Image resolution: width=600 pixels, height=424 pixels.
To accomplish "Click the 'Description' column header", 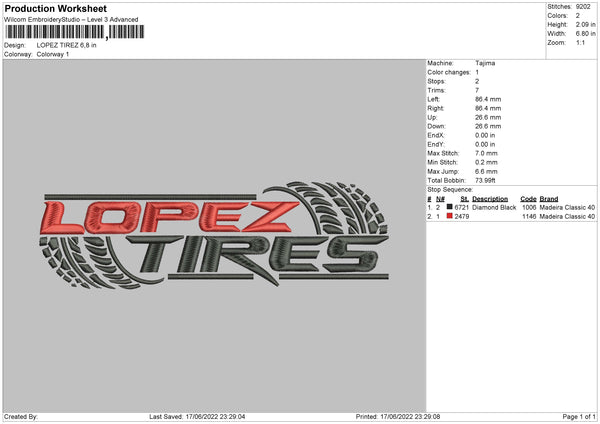I will (490, 199).
